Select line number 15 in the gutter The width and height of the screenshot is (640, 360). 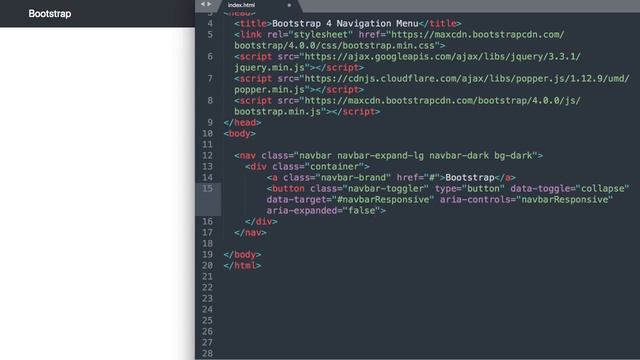click(207, 189)
